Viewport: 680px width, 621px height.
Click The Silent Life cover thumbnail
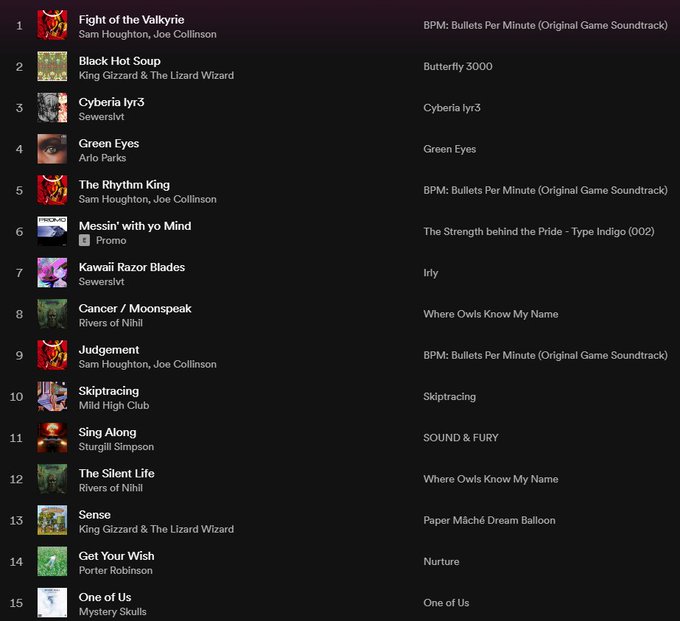point(52,479)
